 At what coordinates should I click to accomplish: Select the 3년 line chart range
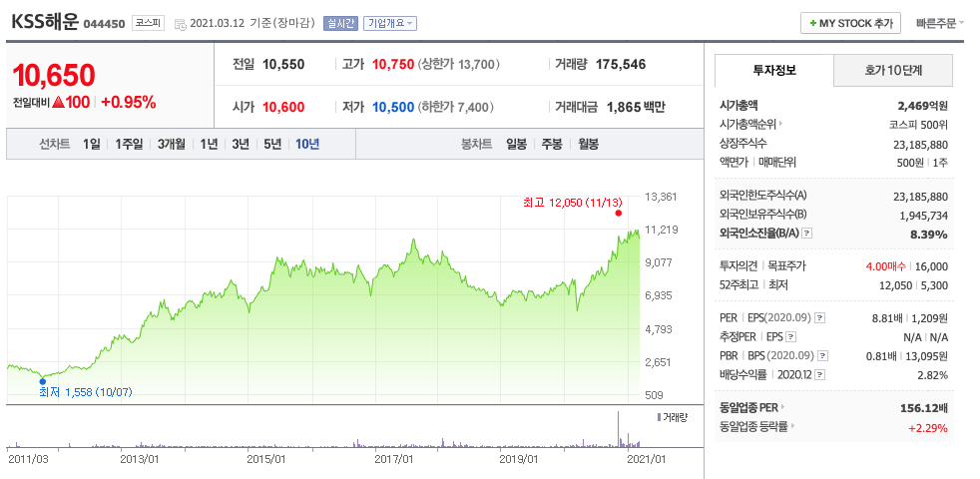tap(241, 145)
